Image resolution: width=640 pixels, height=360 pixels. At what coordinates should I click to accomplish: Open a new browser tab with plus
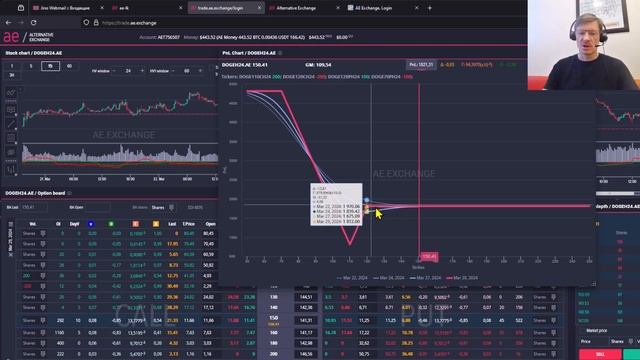(429, 8)
